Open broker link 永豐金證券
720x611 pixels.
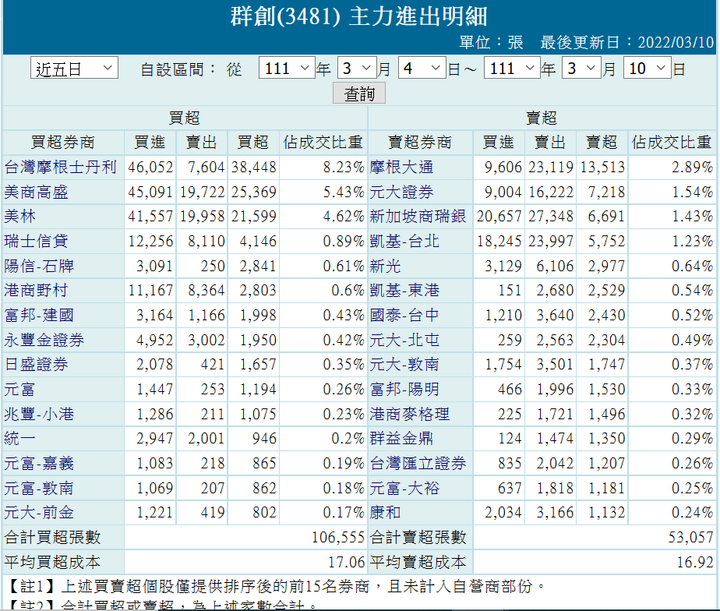click(x=44, y=340)
